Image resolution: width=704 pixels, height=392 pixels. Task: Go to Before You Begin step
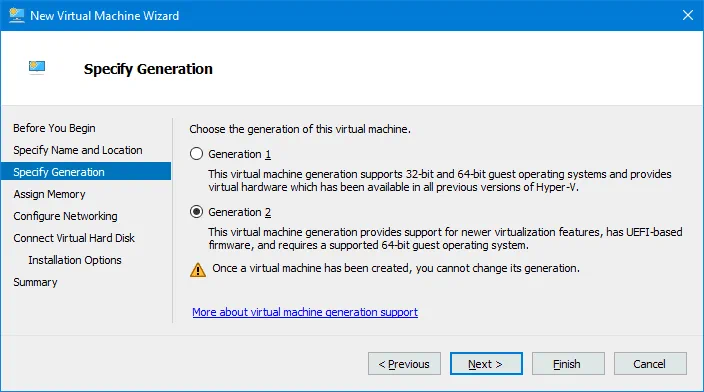point(54,128)
